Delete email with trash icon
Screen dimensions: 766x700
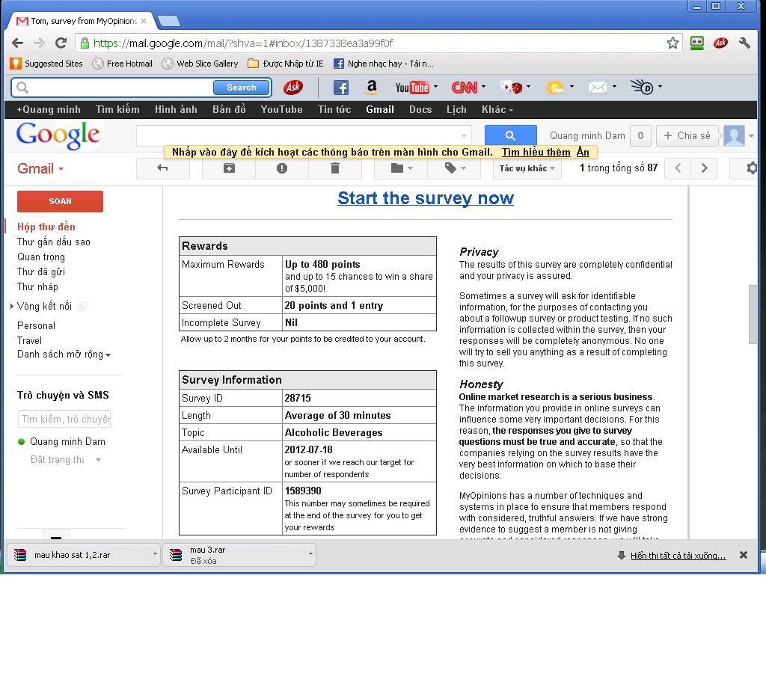(335, 168)
